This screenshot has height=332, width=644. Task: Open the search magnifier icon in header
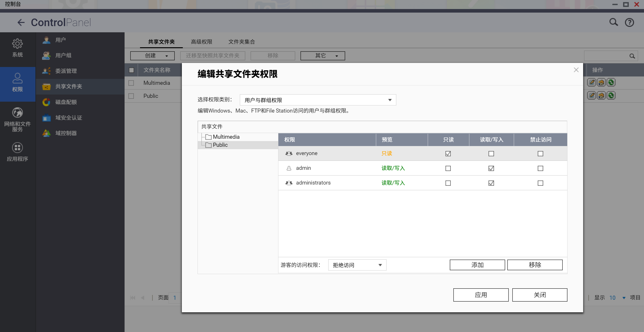click(613, 22)
